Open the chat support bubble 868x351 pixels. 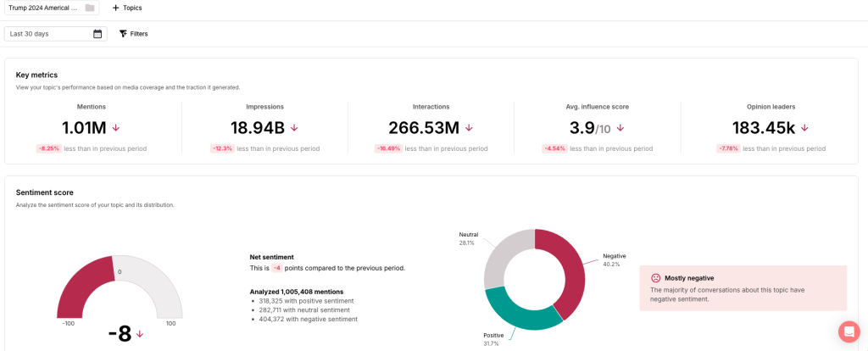click(x=849, y=331)
